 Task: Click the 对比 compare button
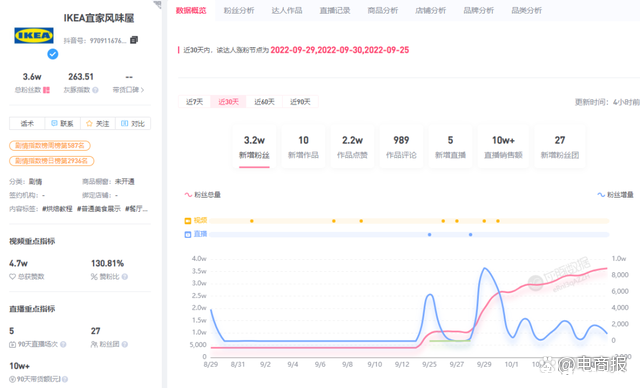[x=133, y=124]
